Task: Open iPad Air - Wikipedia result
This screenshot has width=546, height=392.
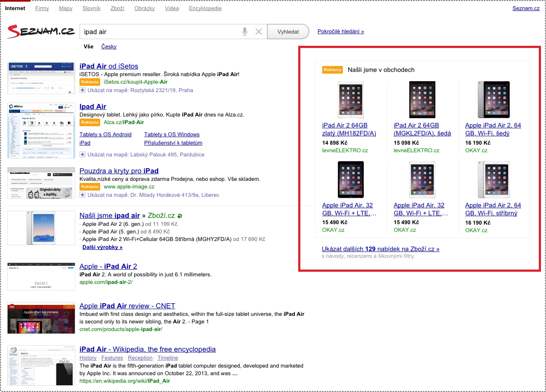Action: pyautogui.click(x=147, y=349)
